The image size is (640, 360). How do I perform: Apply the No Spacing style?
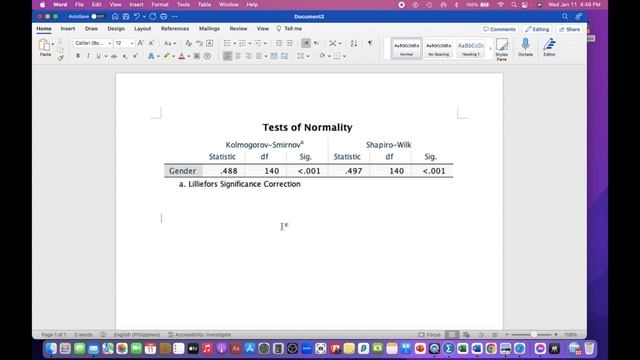[x=438, y=49]
